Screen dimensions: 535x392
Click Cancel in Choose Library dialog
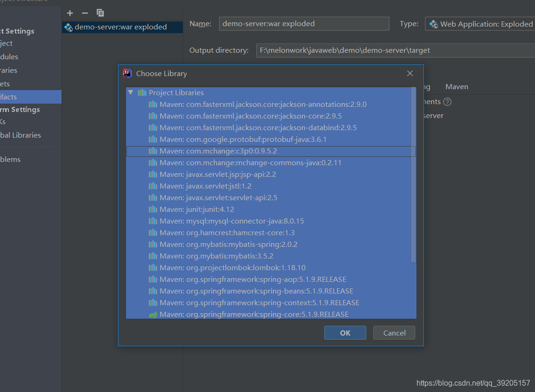tap(394, 333)
